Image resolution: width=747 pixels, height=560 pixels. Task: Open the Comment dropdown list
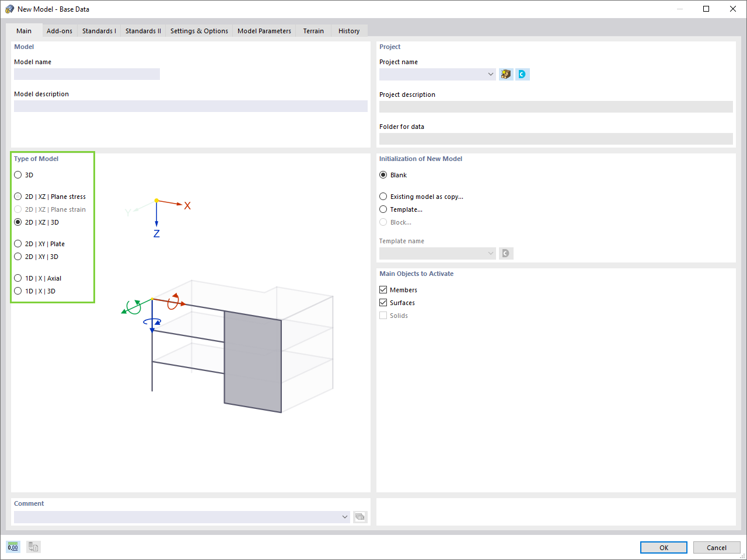(x=344, y=516)
